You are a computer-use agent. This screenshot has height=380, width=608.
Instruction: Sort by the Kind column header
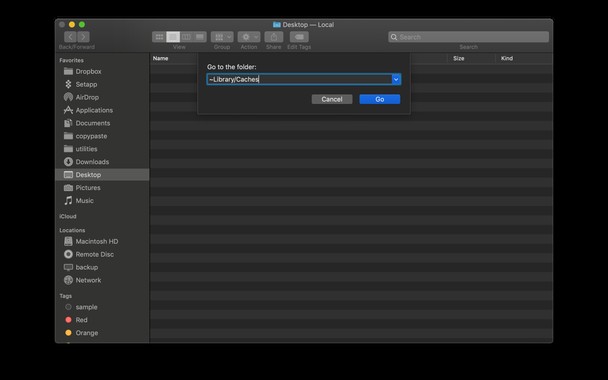tap(507, 58)
